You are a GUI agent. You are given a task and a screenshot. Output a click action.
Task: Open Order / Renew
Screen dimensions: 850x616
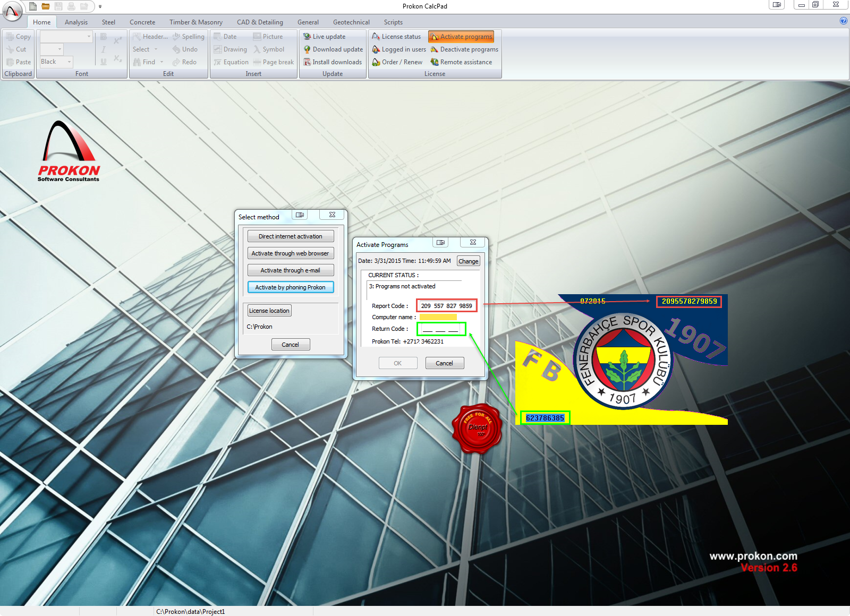pos(397,62)
